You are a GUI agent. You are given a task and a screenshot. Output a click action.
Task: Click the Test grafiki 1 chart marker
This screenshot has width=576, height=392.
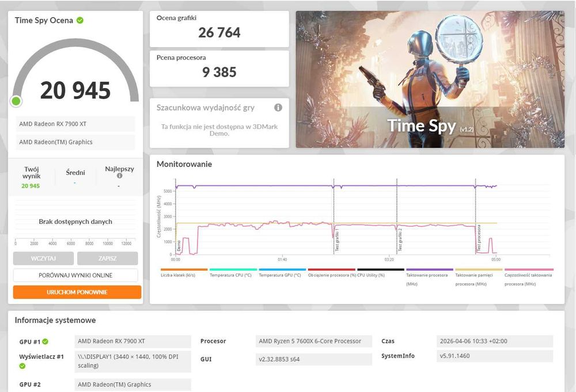coord(337,241)
